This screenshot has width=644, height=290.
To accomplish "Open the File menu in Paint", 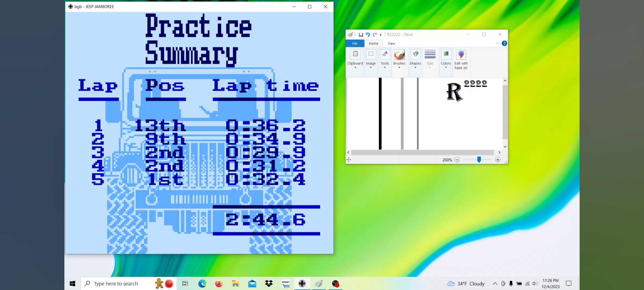I will coord(355,44).
